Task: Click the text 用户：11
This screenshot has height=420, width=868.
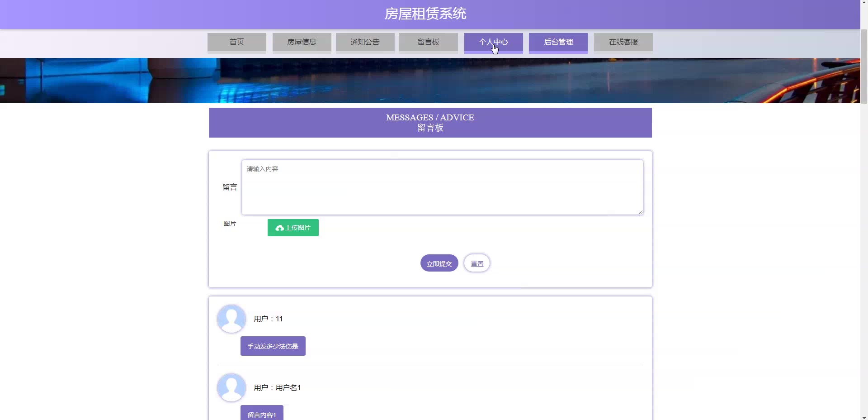Action: pos(268,319)
